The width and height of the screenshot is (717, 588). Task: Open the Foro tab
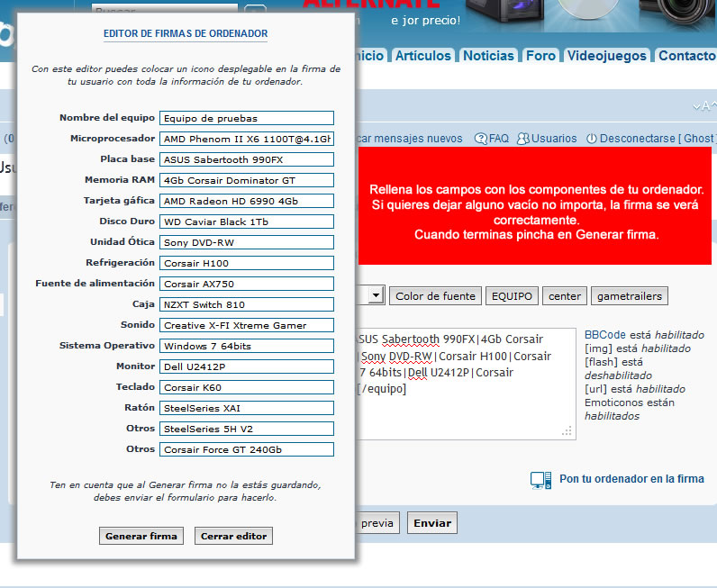pos(540,55)
